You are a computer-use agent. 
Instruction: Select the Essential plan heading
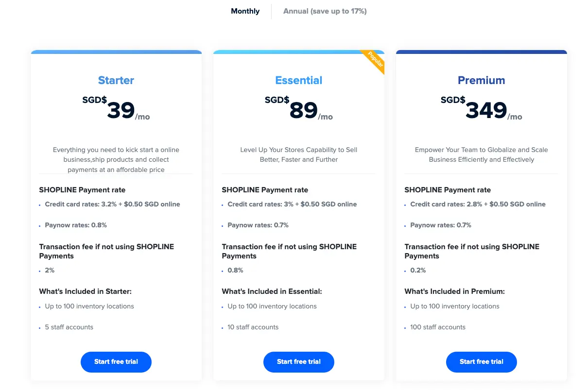point(298,80)
